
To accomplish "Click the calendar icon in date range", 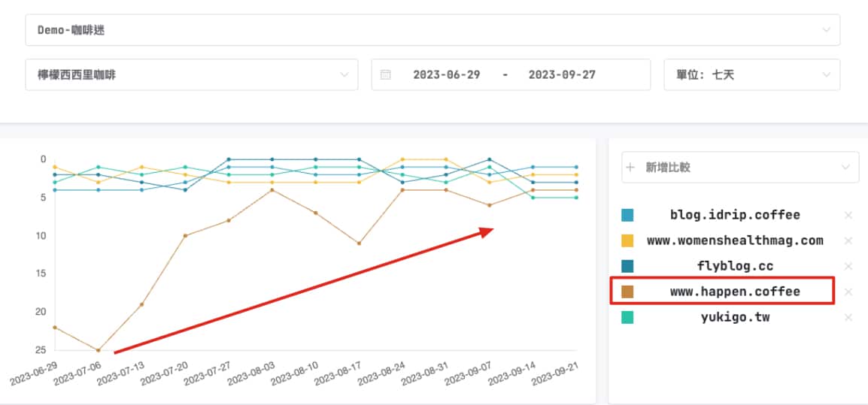I will click(x=386, y=75).
